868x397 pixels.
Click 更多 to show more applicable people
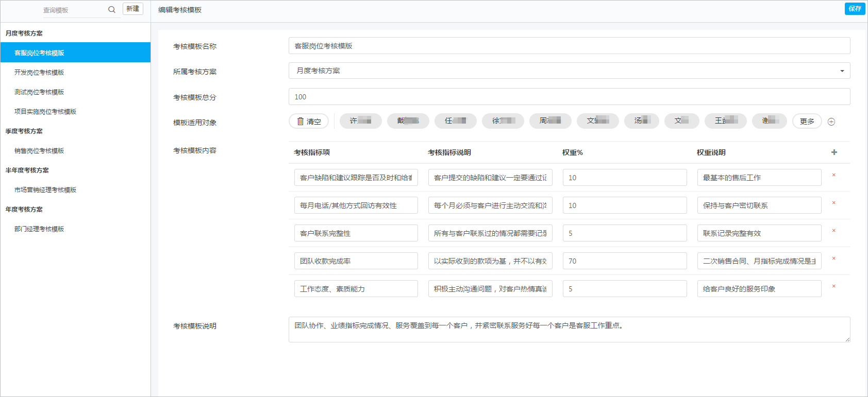807,122
